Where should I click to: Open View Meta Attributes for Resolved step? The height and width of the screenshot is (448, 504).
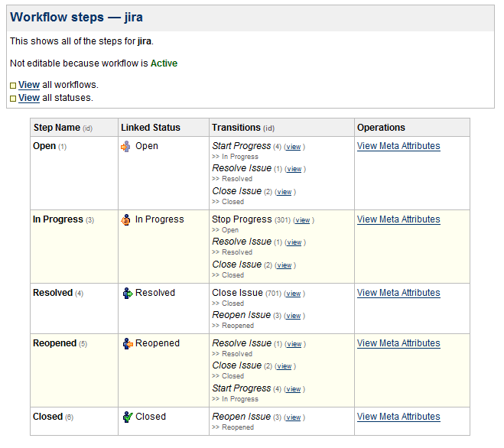pyautogui.click(x=398, y=293)
